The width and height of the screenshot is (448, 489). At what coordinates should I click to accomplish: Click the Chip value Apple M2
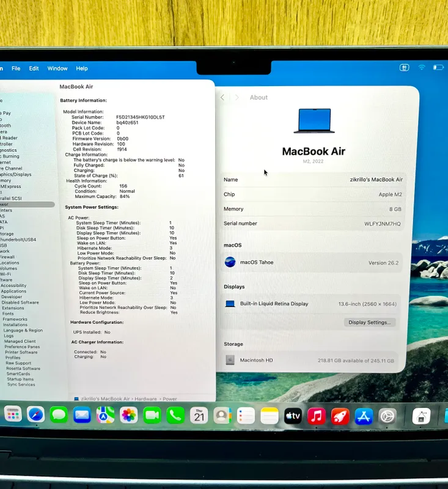coord(390,194)
